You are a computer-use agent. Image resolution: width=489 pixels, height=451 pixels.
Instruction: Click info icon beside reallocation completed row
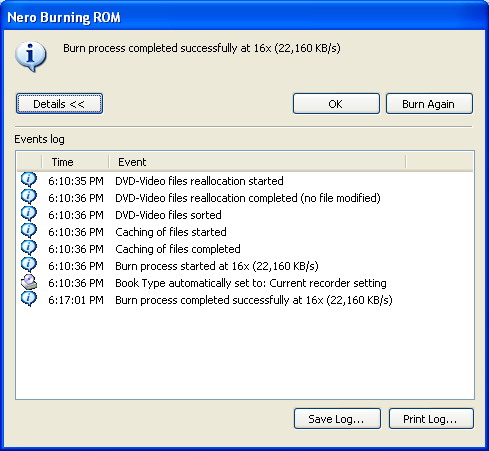point(29,197)
